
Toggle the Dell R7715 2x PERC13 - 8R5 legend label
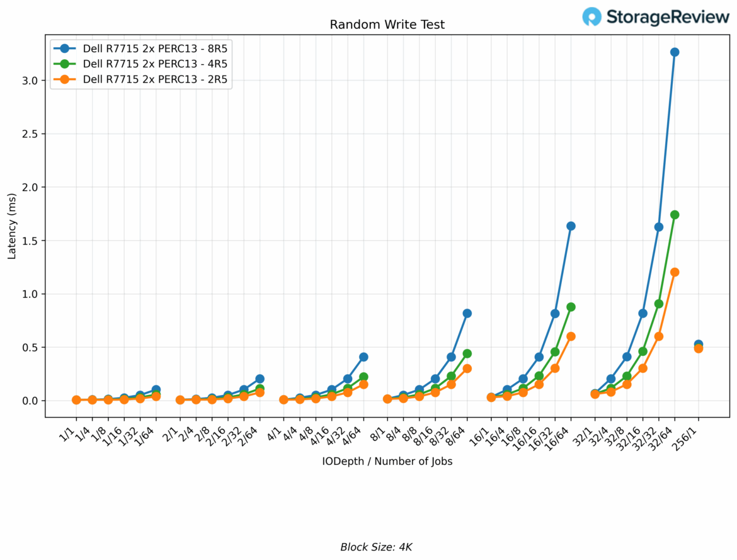coord(155,48)
